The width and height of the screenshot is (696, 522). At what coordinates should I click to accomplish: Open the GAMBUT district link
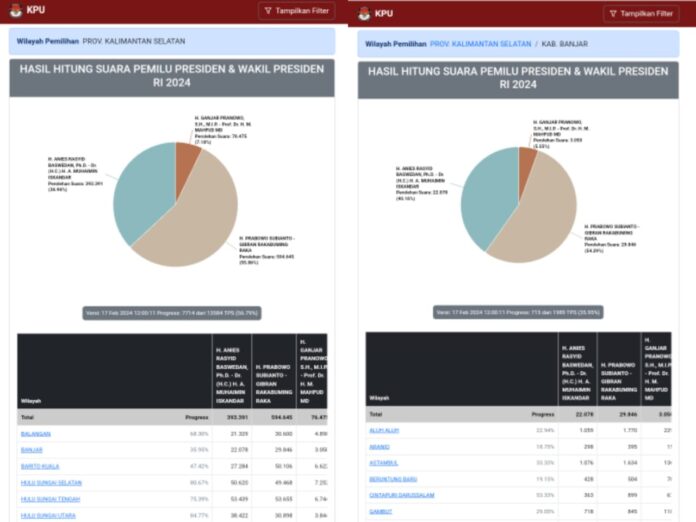[380, 511]
